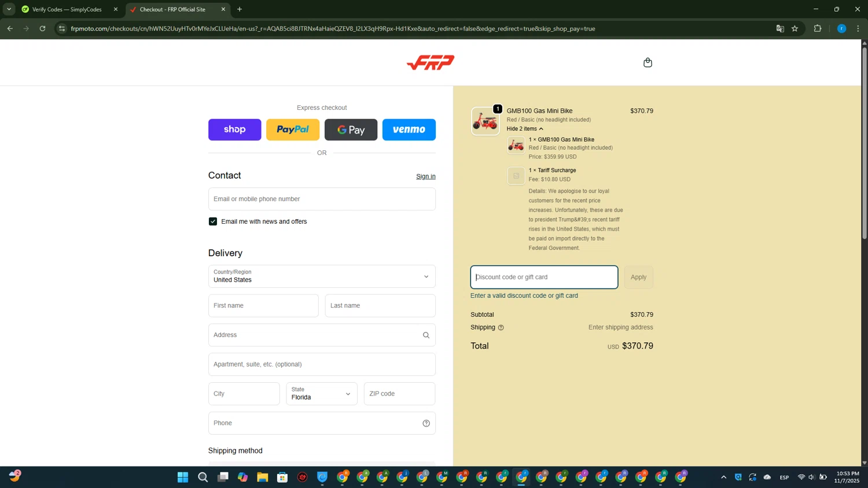Click the Phone number field

[x=322, y=423]
